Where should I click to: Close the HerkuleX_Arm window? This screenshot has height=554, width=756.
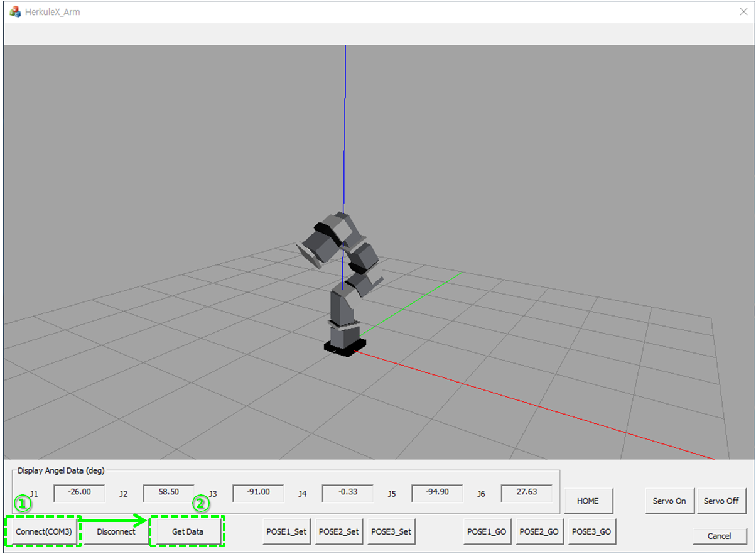click(743, 11)
